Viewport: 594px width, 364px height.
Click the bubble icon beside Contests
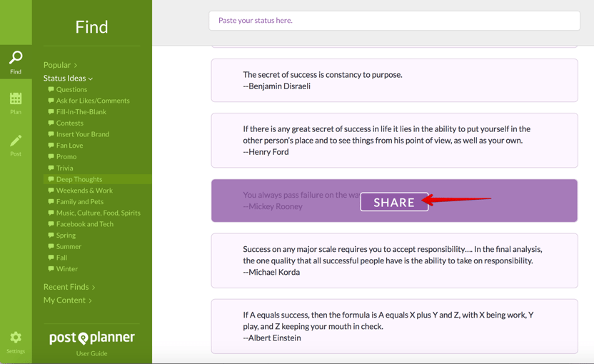pyautogui.click(x=51, y=123)
